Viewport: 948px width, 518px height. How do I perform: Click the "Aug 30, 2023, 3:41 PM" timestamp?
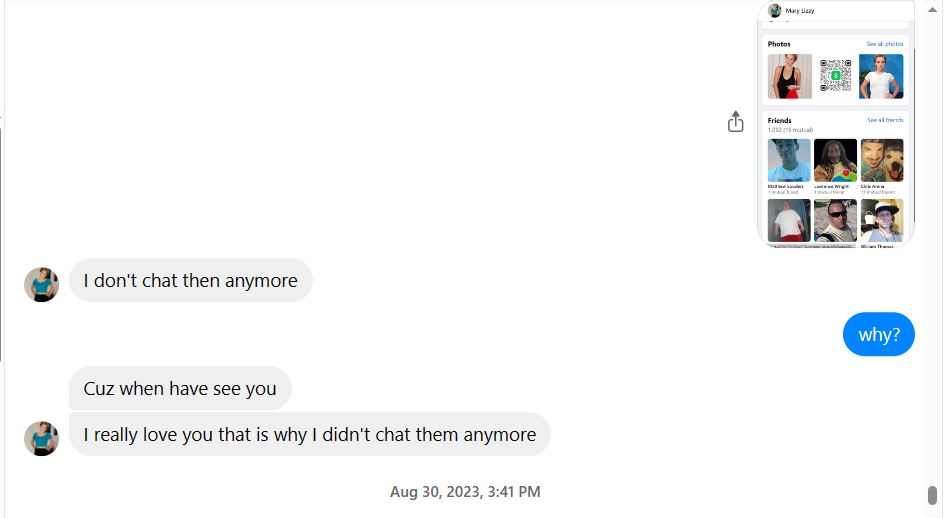coord(465,492)
